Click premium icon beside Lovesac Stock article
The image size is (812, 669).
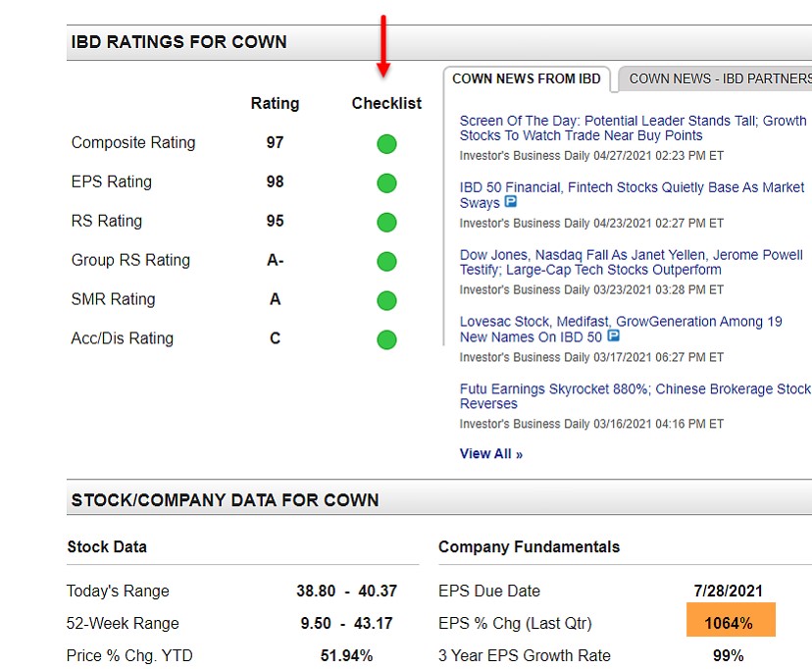coord(613,336)
